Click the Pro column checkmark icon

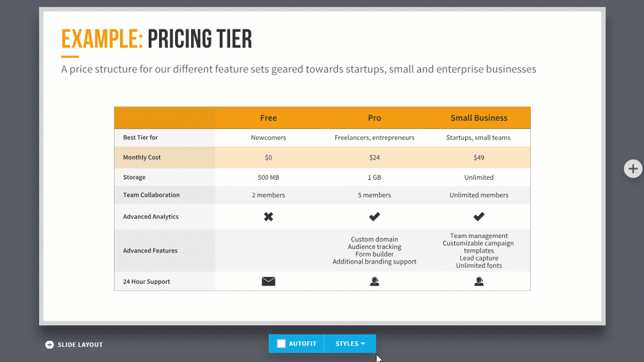pyautogui.click(x=375, y=216)
